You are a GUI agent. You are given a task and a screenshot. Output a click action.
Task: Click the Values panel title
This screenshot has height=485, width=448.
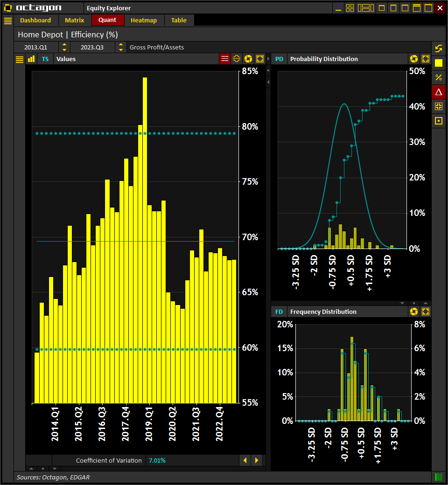(66, 59)
